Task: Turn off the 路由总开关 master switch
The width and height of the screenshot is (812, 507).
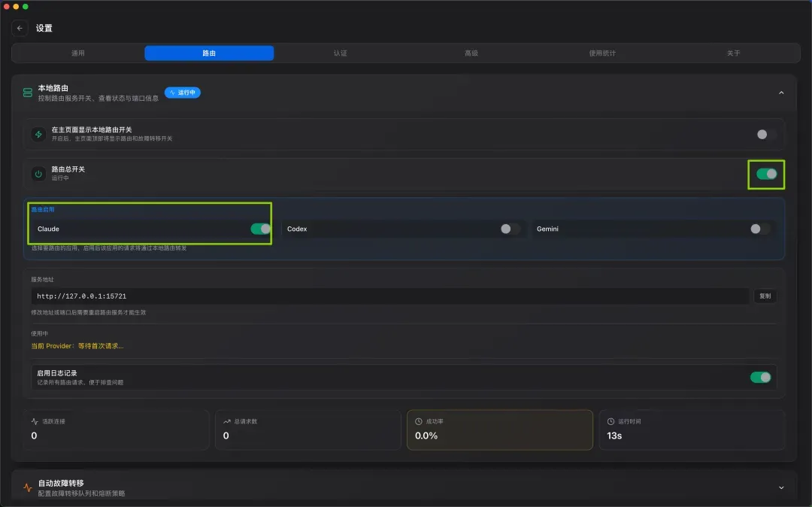Action: click(766, 174)
